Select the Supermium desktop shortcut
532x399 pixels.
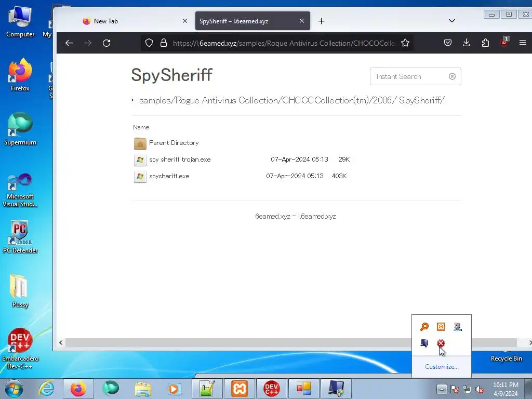tap(20, 129)
